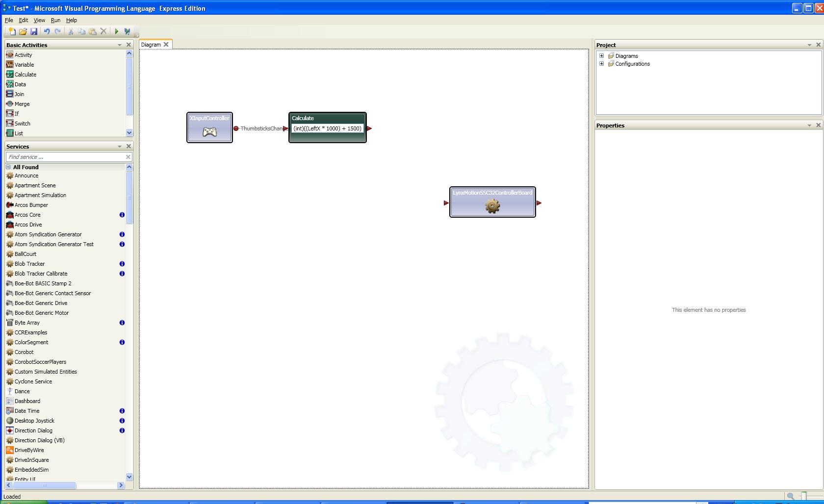Click the LynxMotion board input pin
Image resolution: width=824 pixels, height=504 pixels.
pos(446,203)
